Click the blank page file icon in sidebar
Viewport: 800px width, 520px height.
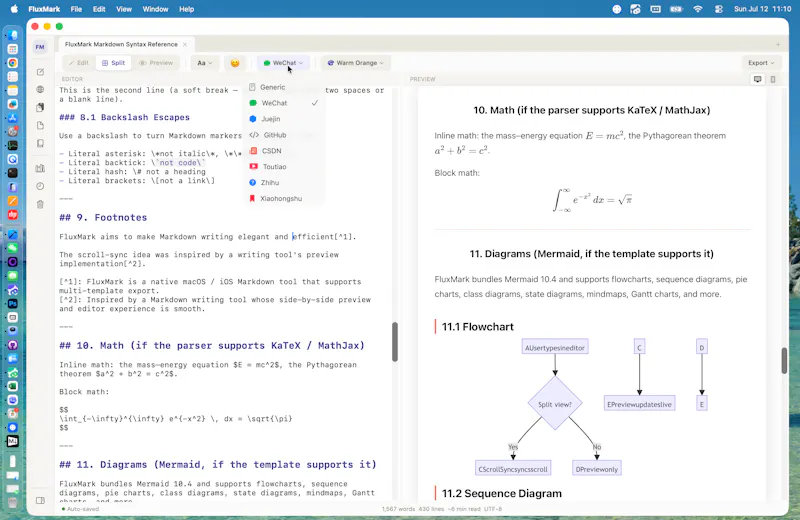tap(40, 126)
